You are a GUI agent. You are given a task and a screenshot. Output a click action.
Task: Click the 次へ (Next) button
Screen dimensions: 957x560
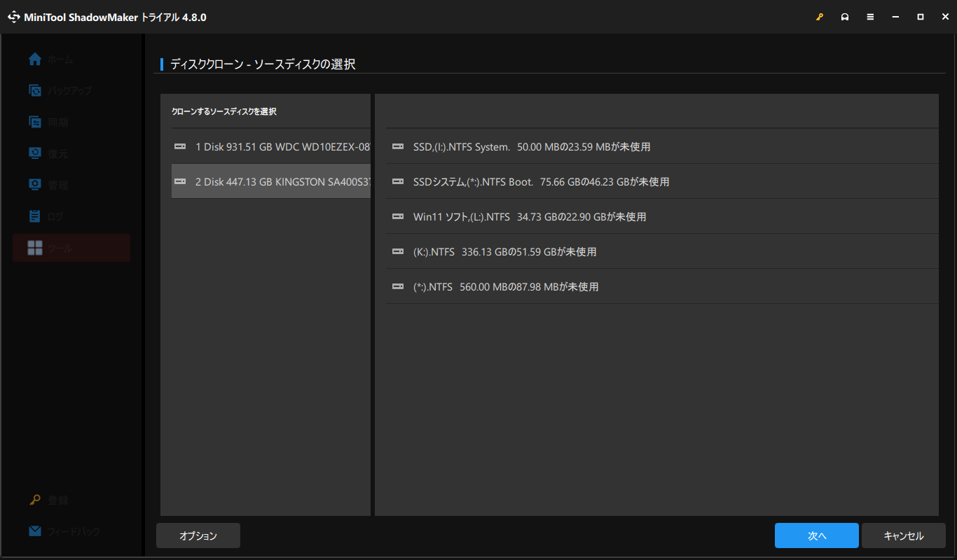tap(816, 535)
